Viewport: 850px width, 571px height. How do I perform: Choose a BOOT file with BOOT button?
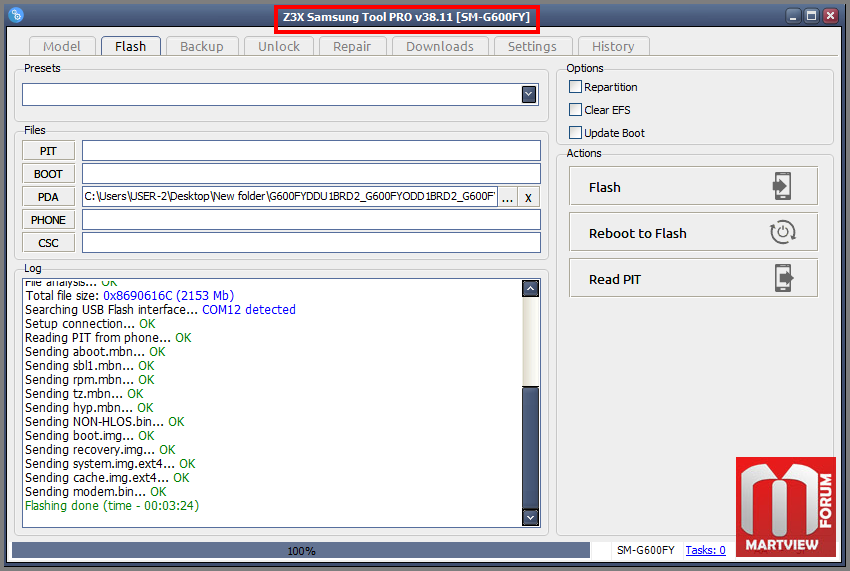click(x=48, y=174)
